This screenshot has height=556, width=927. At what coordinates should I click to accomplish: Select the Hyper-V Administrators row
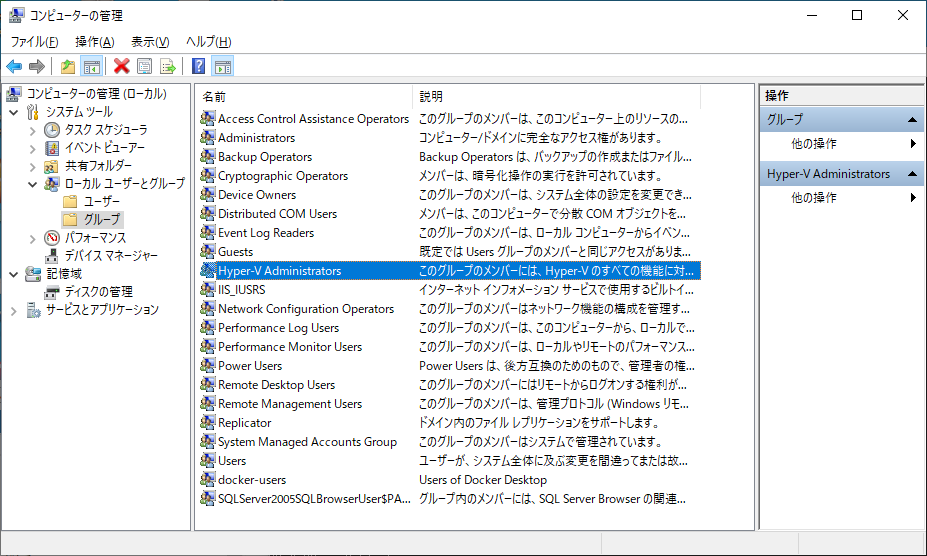tap(449, 270)
